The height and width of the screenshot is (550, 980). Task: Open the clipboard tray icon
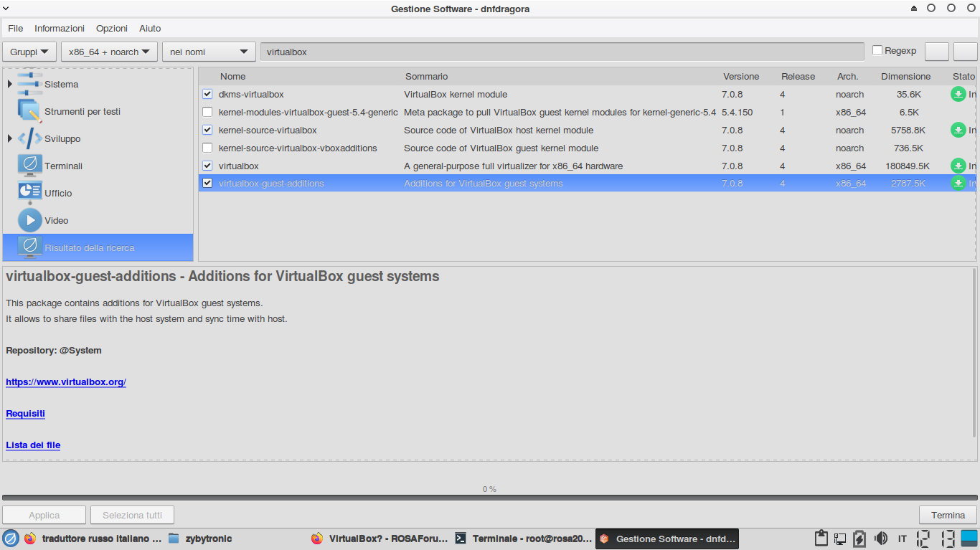821,539
